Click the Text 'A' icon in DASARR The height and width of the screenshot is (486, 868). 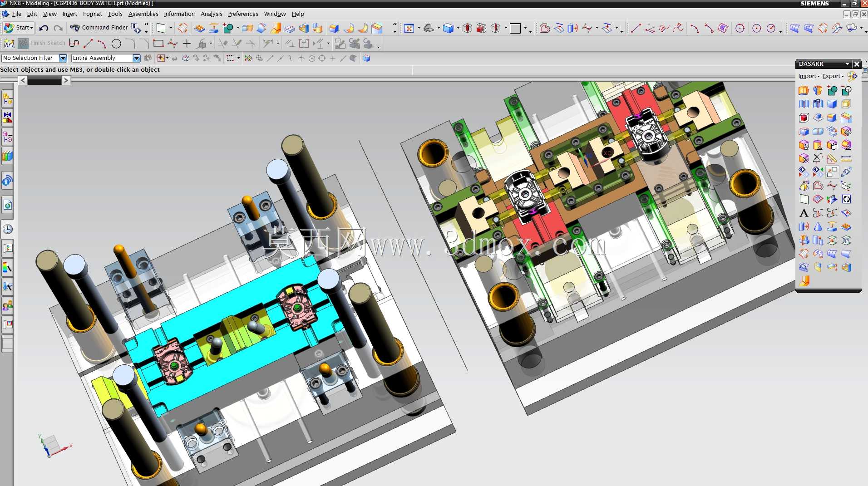pos(804,213)
